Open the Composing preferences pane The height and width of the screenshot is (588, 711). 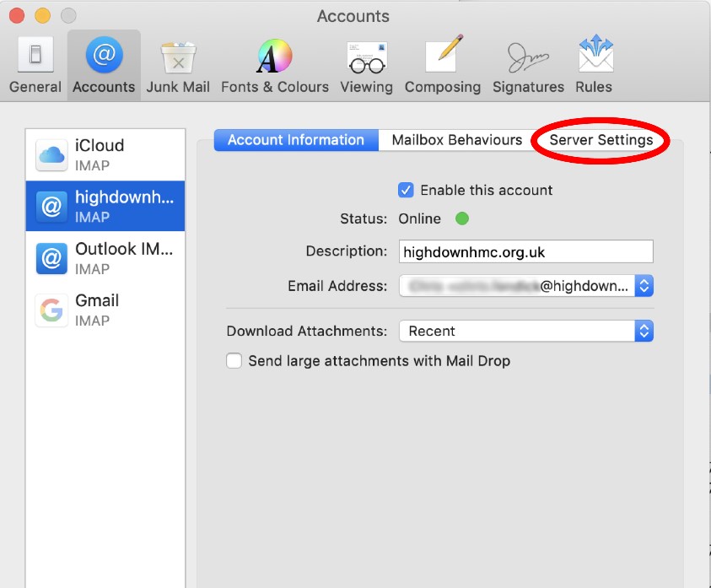pyautogui.click(x=443, y=64)
